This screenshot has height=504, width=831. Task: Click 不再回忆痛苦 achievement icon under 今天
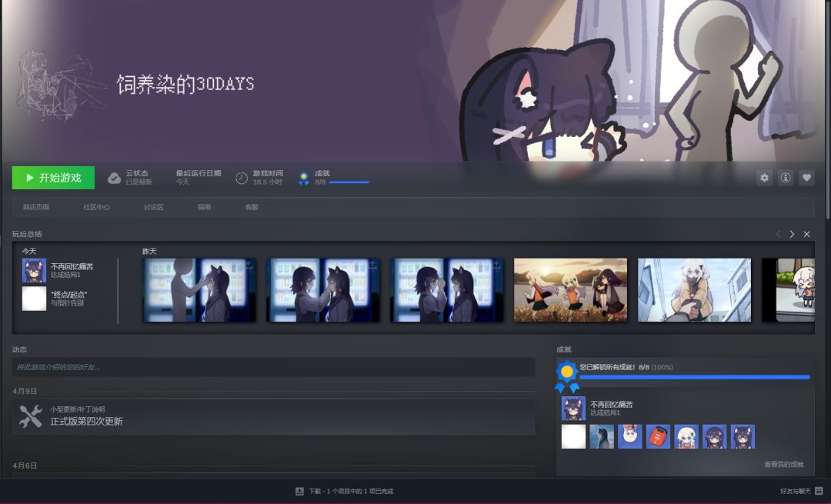pos(34,270)
